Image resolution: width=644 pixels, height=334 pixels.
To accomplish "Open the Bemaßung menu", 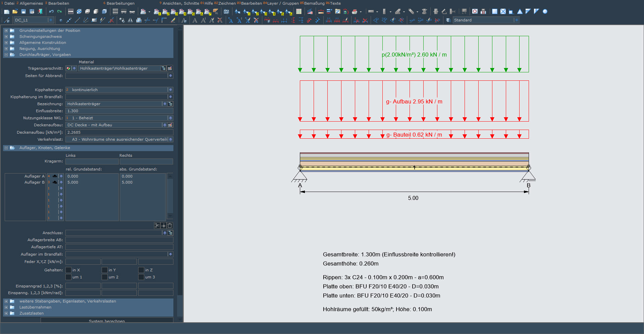I will click(314, 3).
